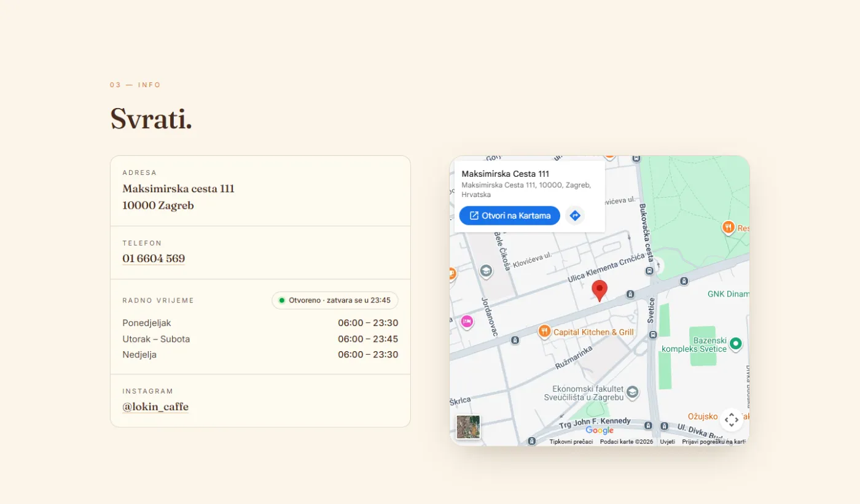Click the red location pin on map
The width and height of the screenshot is (860, 504).
coord(600,290)
